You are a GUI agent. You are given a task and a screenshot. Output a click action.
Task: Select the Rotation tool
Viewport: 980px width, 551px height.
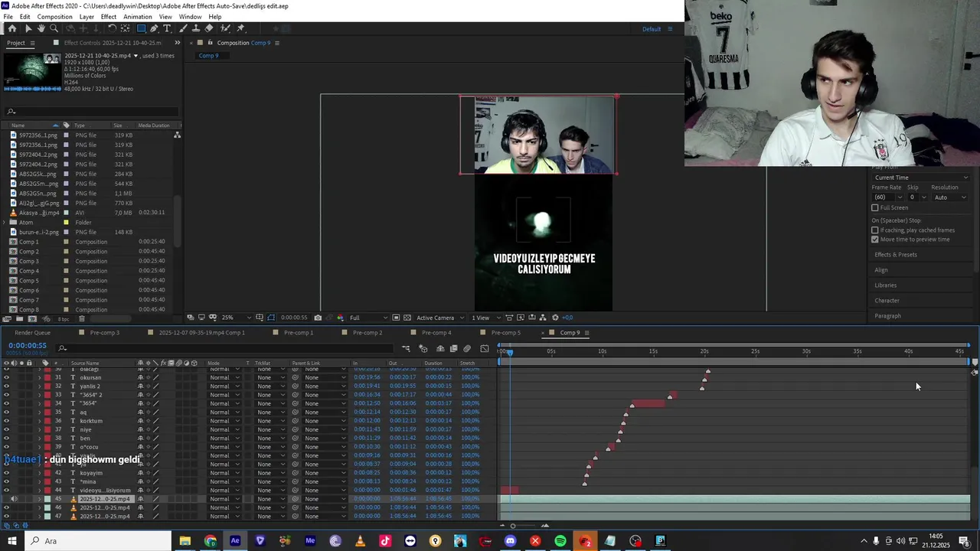pos(112,28)
